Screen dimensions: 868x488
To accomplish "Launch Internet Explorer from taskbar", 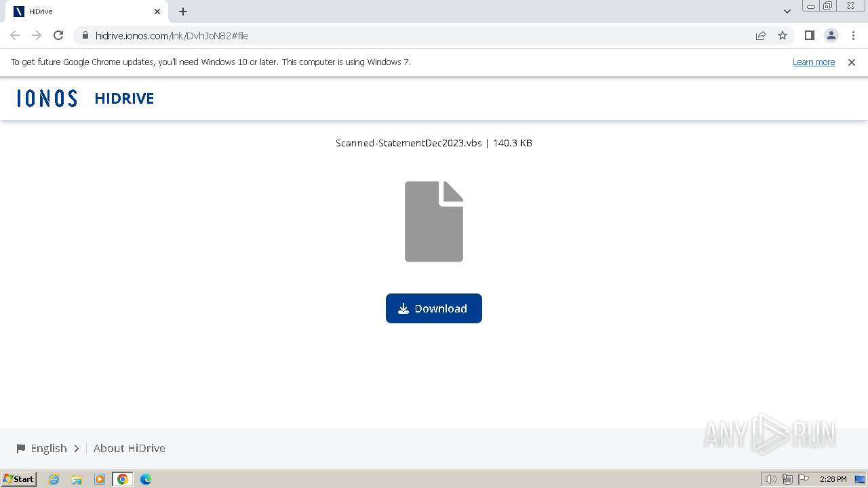I will click(54, 479).
